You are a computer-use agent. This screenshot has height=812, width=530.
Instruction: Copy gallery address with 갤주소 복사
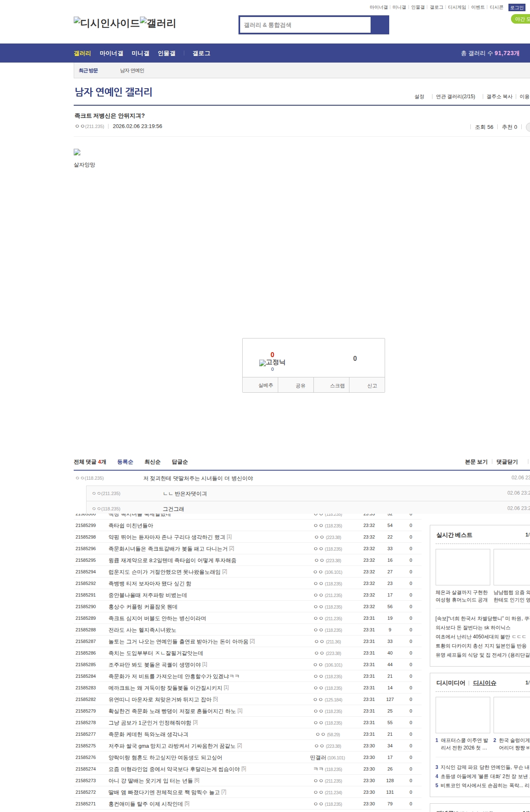click(x=499, y=97)
